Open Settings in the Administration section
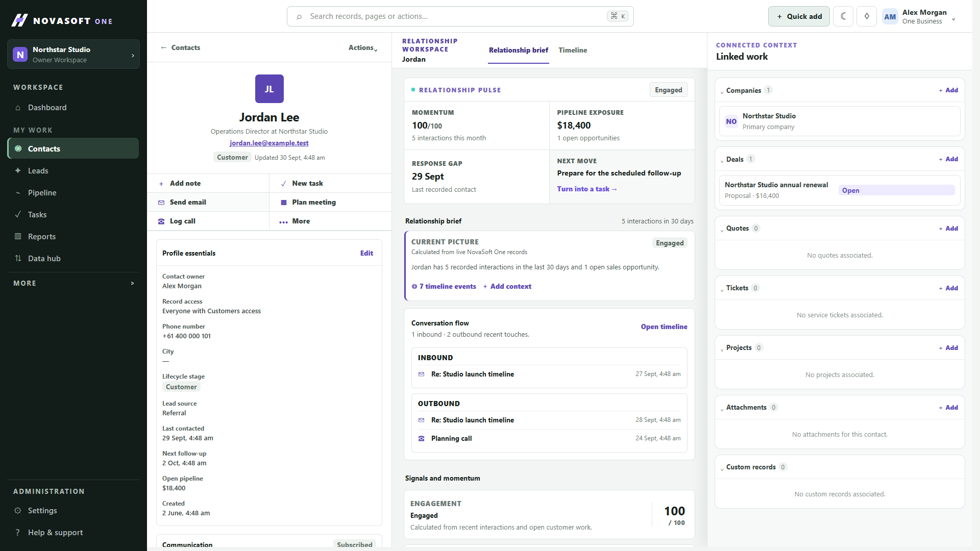This screenshot has width=980, height=551. coord(73,510)
